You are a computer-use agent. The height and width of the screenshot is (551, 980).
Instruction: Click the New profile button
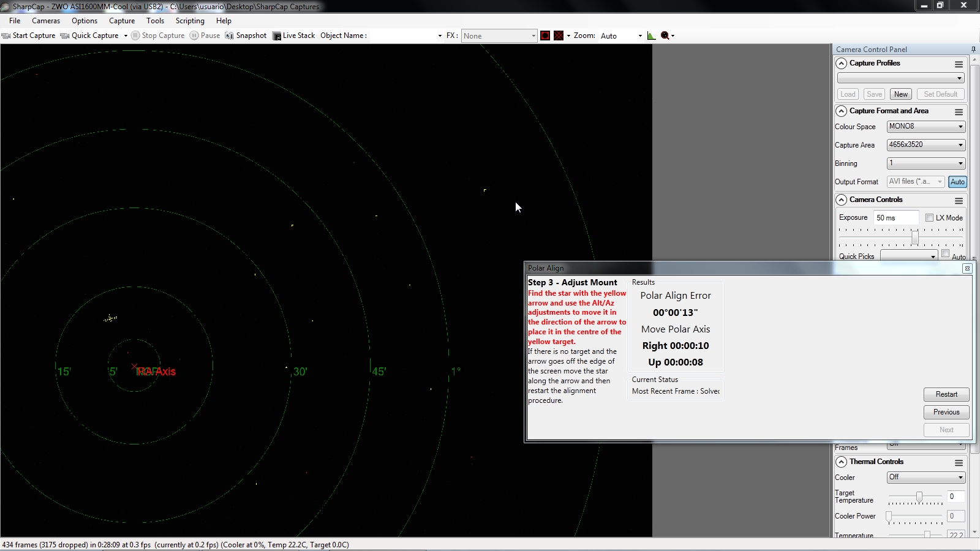point(901,94)
